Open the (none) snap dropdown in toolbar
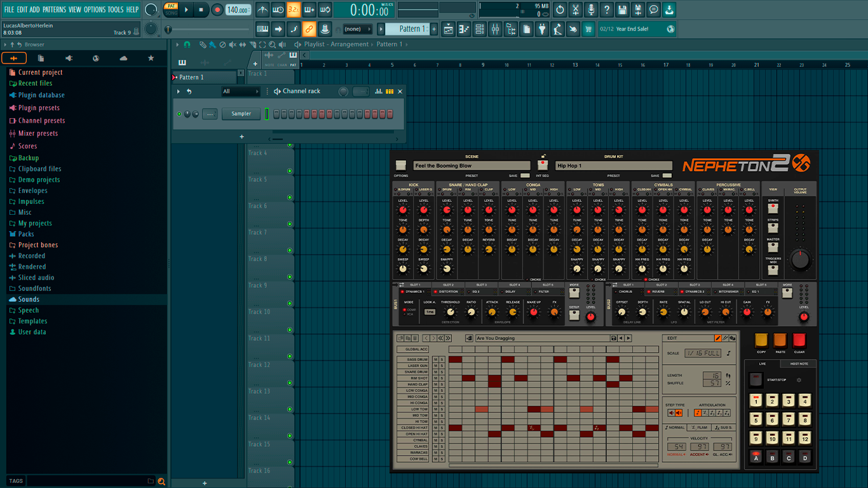This screenshot has height=488, width=868. click(357, 29)
